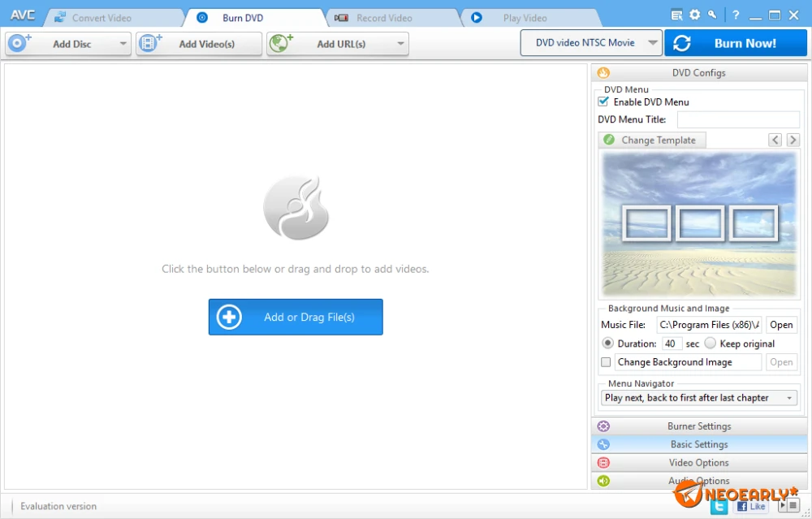Click the Add Disc icon with plus
The image size is (812, 519).
19,43
